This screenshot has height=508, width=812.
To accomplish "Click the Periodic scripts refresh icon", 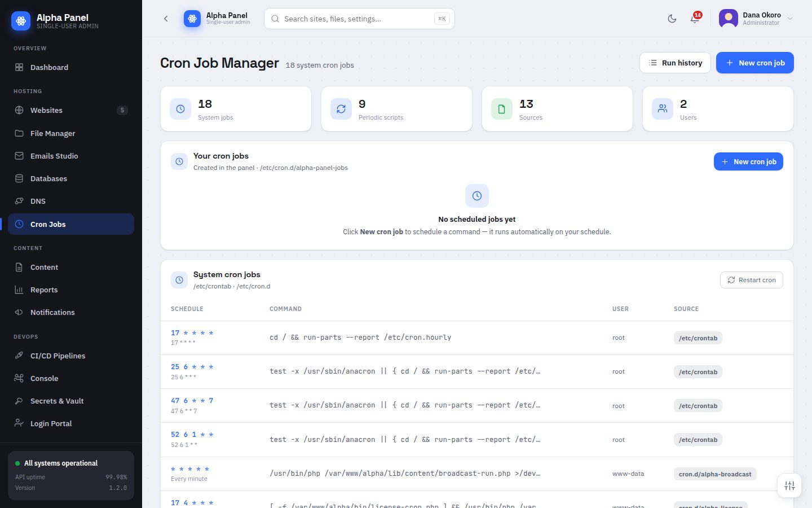I will coord(341,109).
